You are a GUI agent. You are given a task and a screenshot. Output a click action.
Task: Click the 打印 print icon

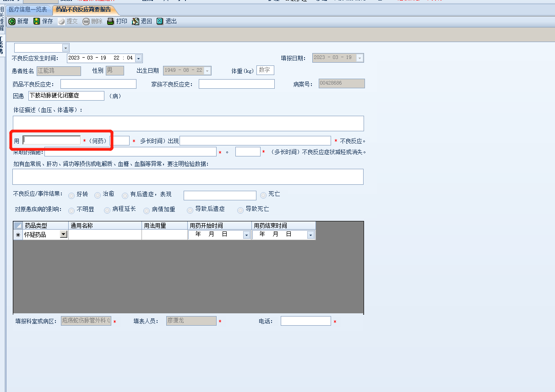(110, 21)
